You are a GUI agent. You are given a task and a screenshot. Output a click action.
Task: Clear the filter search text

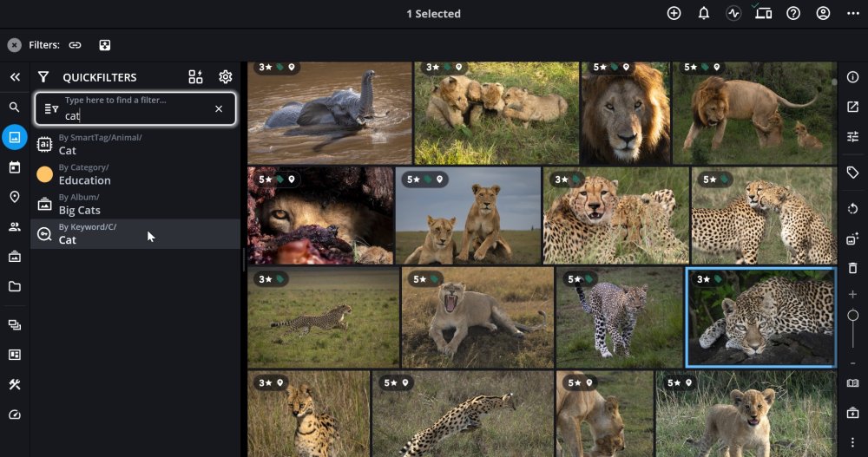coord(219,108)
